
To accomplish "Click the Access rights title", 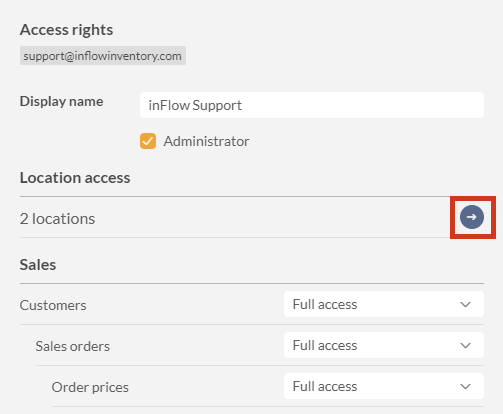I will pos(66,30).
